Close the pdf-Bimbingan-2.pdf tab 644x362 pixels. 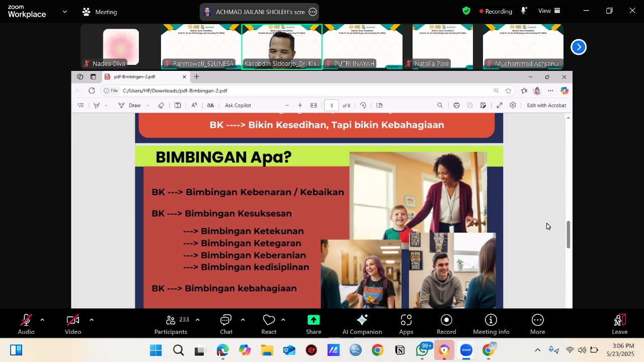coord(184,77)
